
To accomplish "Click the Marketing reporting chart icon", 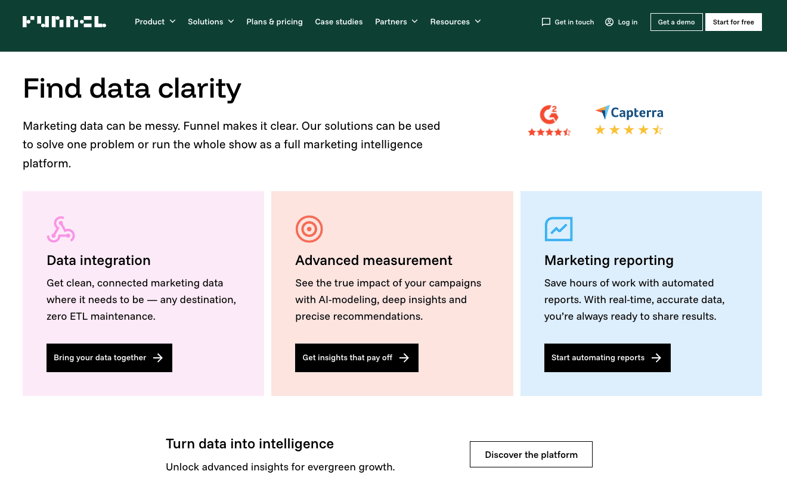I will click(558, 229).
